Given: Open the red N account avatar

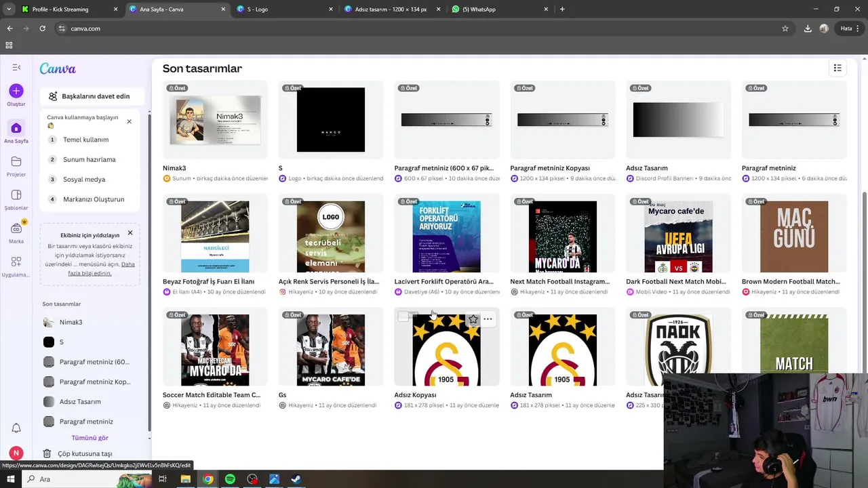Looking at the screenshot, I should (x=16, y=453).
